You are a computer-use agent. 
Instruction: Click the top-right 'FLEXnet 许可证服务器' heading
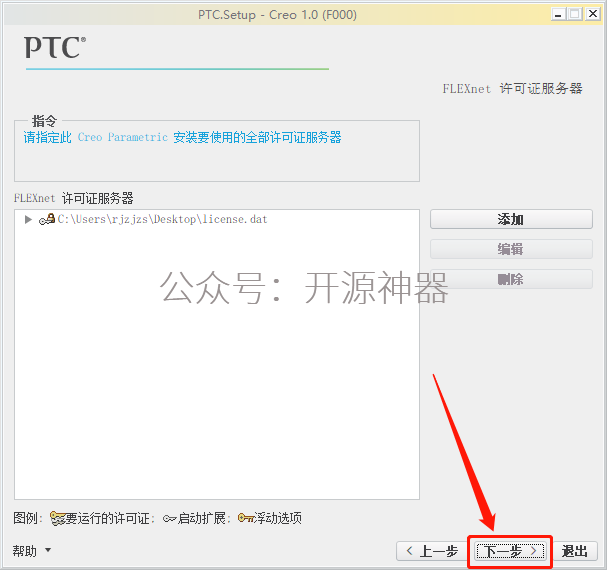click(x=513, y=89)
